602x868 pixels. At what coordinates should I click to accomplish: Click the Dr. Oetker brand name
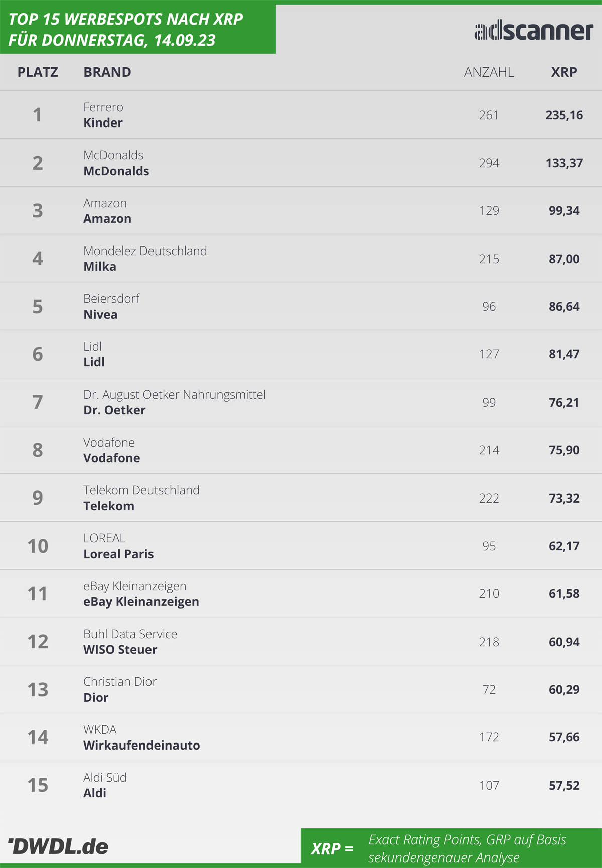[x=114, y=410]
